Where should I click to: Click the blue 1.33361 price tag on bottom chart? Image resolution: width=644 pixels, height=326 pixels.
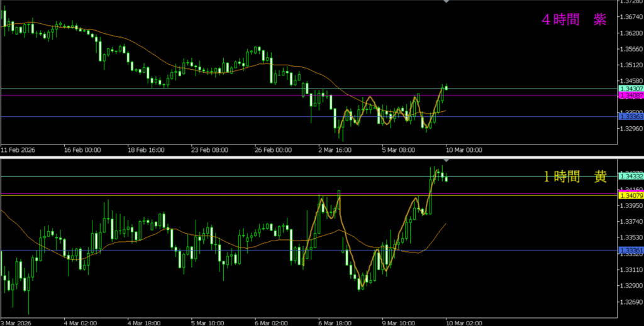click(x=631, y=251)
